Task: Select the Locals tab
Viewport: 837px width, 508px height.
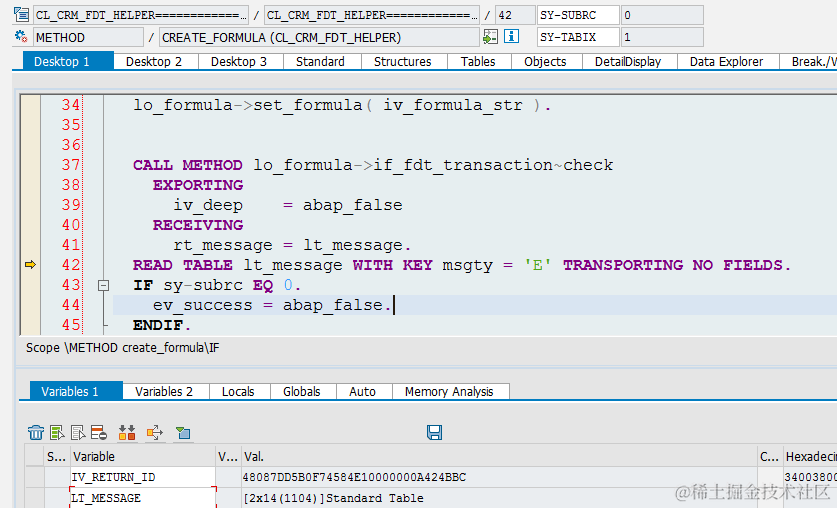Action: 239,391
